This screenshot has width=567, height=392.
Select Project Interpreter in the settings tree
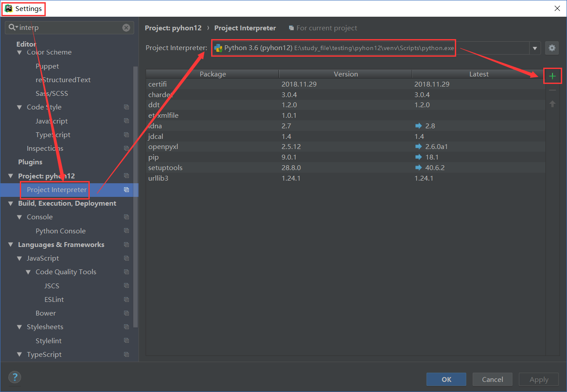point(57,190)
